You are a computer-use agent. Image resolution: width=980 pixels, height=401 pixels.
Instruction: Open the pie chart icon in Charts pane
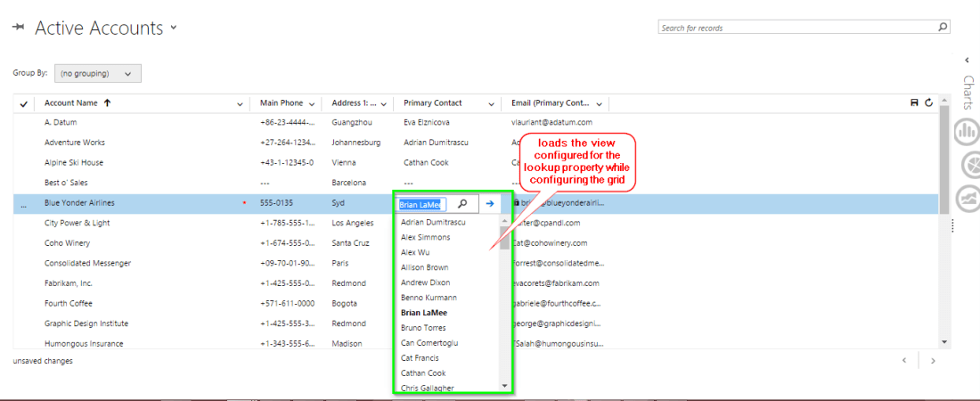click(967, 166)
